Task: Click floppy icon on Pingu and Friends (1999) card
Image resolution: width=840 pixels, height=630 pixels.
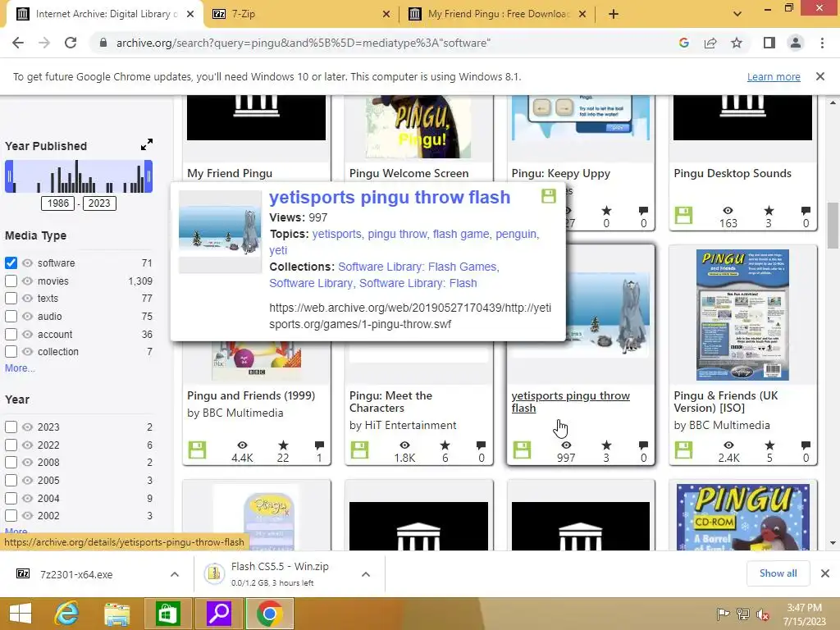Action: [197, 450]
